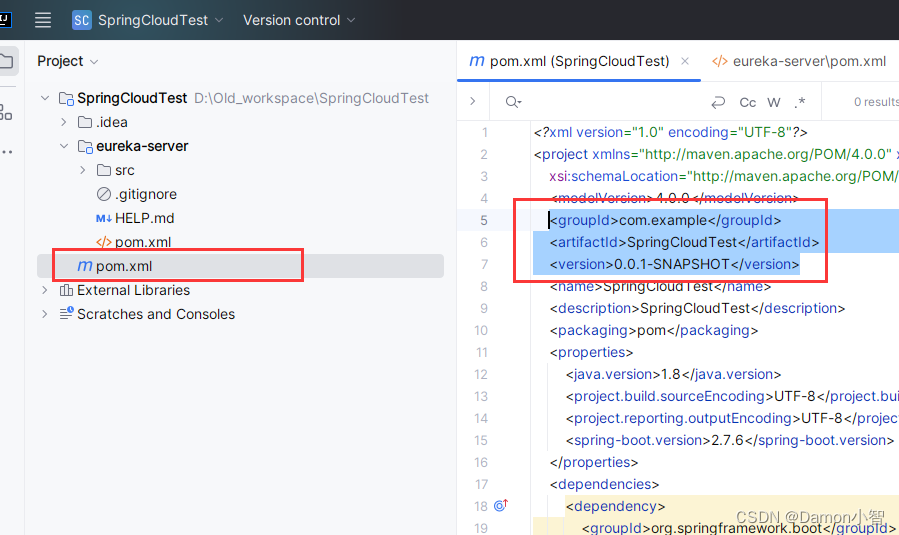
Task: Click the new line icon in search field
Action: [x=718, y=102]
